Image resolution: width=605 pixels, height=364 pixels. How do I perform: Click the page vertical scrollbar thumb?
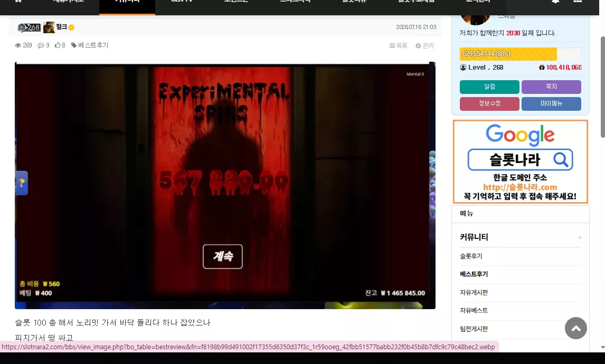pyautogui.click(x=602, y=87)
